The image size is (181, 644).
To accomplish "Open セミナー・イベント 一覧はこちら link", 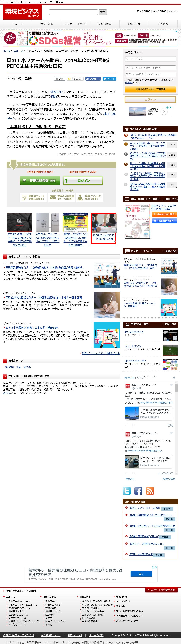I will (x=170, y=251).
